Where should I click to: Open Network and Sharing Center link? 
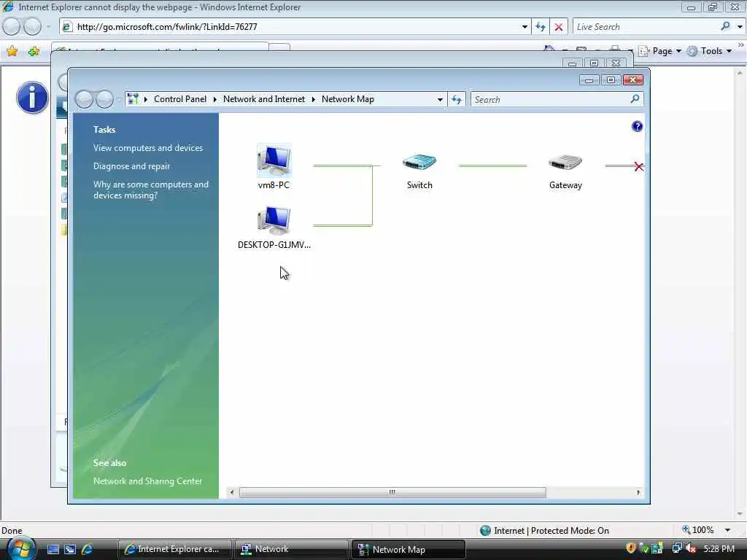click(147, 481)
